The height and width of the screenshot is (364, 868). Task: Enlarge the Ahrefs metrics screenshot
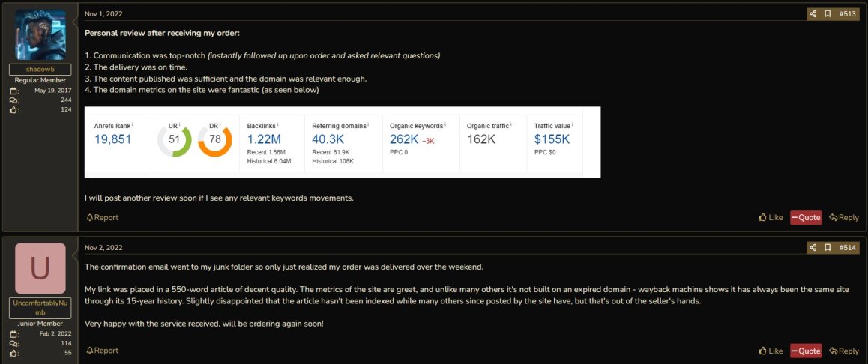tap(342, 142)
